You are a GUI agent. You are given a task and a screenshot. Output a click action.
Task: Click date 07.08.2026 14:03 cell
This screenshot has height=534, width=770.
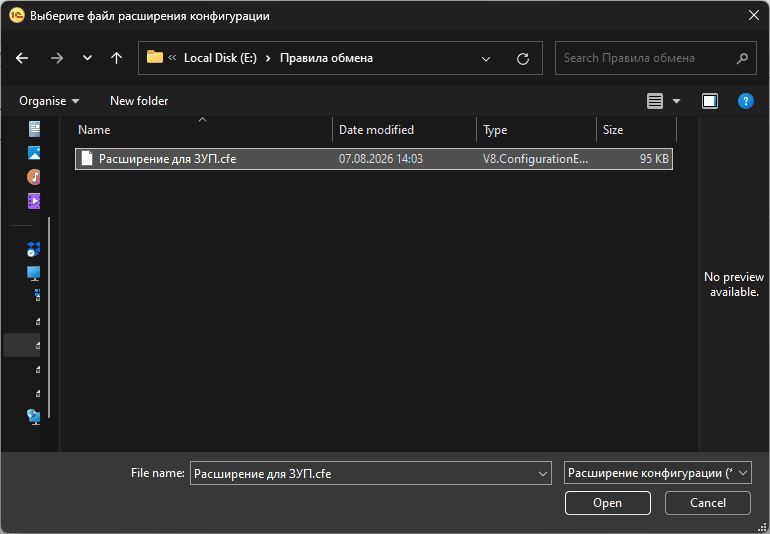381,159
